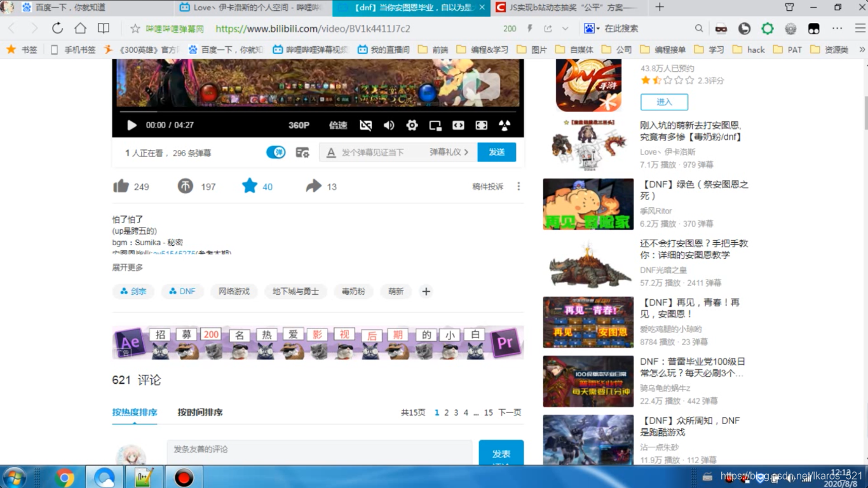This screenshot has width=868, height=488.
Task: Switch to widescreen theater mode
Action: 458,125
